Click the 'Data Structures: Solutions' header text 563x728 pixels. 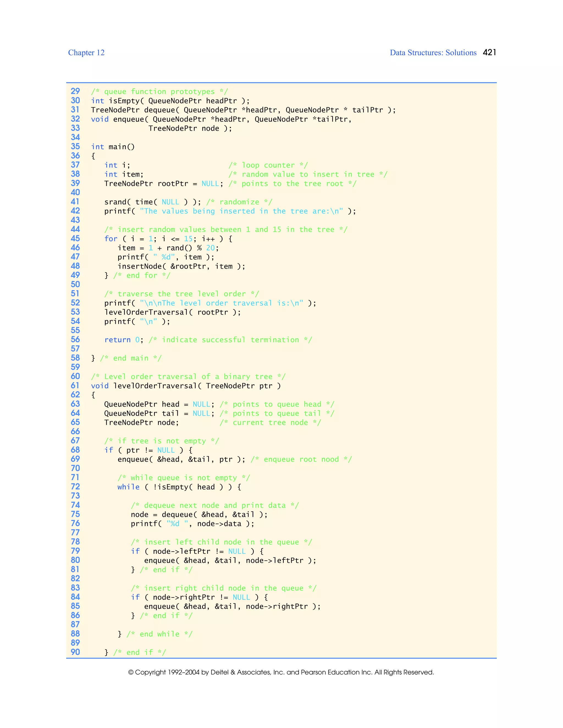click(433, 53)
